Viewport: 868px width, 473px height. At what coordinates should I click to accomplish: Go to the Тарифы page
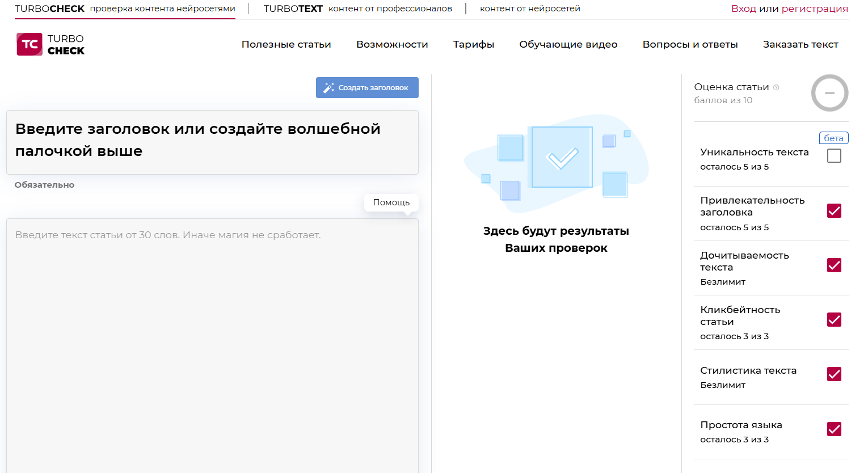pos(474,44)
